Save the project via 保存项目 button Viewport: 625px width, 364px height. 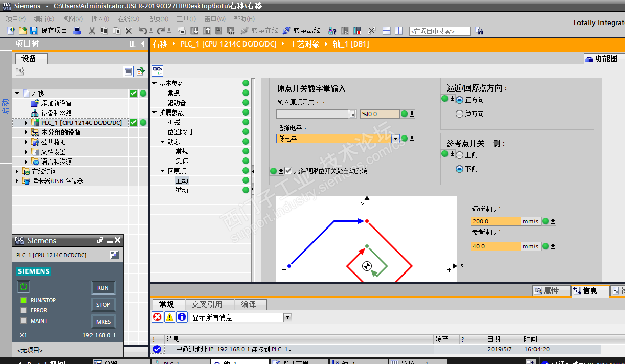[x=49, y=31]
